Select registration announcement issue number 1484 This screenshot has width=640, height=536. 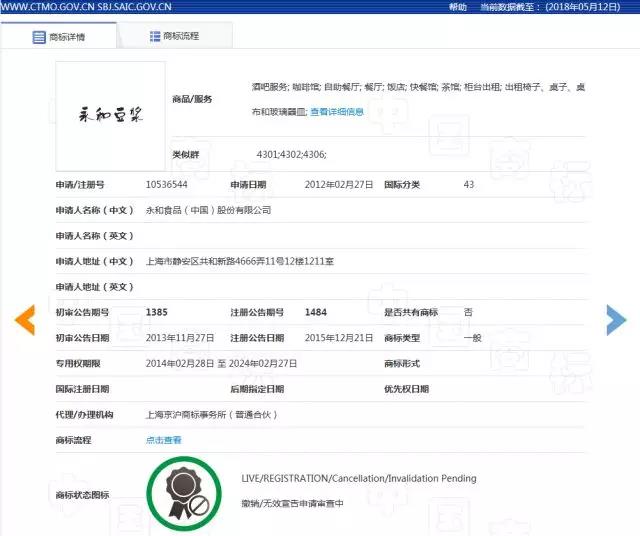coord(316,312)
